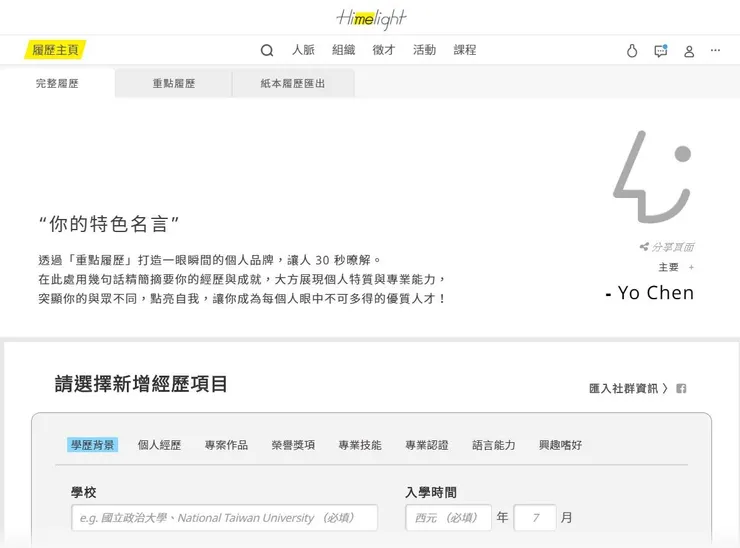Click the profile avatar image

coord(653,177)
